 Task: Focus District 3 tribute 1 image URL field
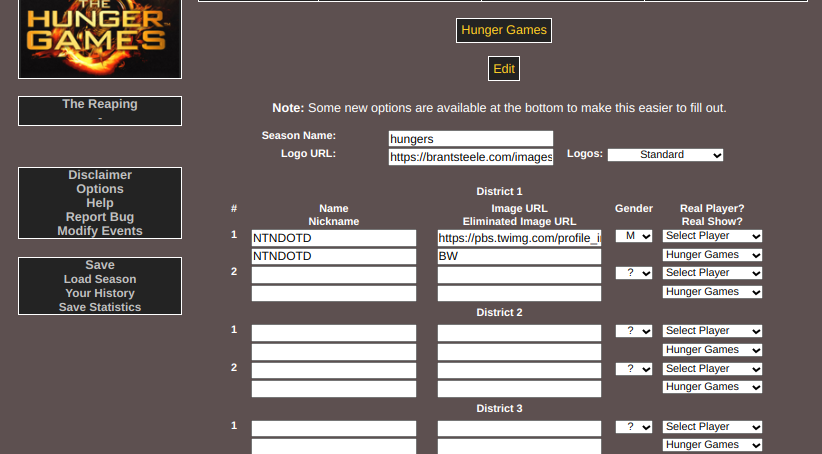pyautogui.click(x=520, y=428)
